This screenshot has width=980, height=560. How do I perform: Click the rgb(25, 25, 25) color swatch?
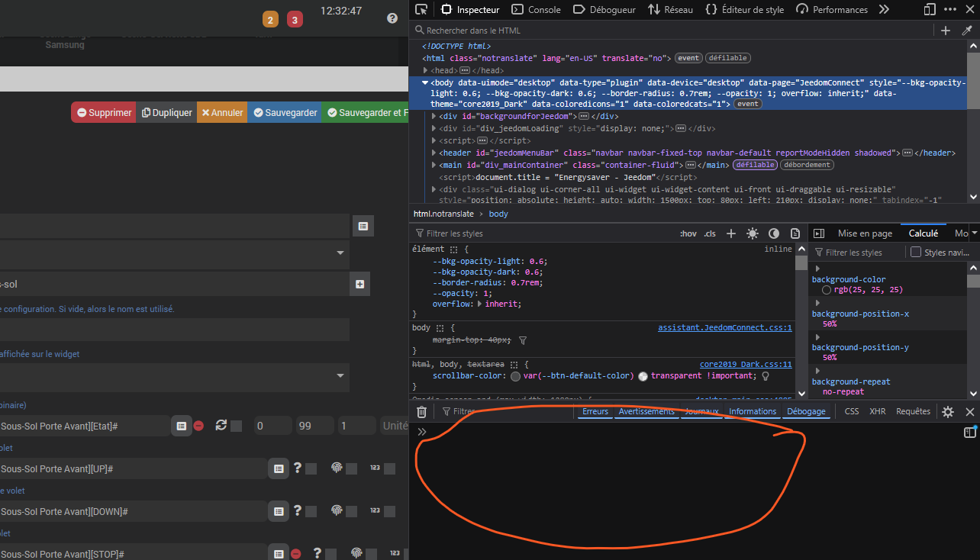[827, 290]
